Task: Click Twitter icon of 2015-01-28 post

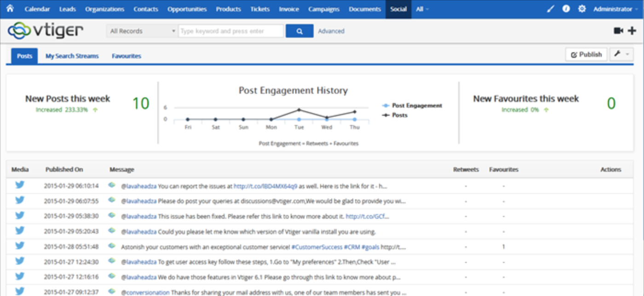Action: tap(20, 246)
